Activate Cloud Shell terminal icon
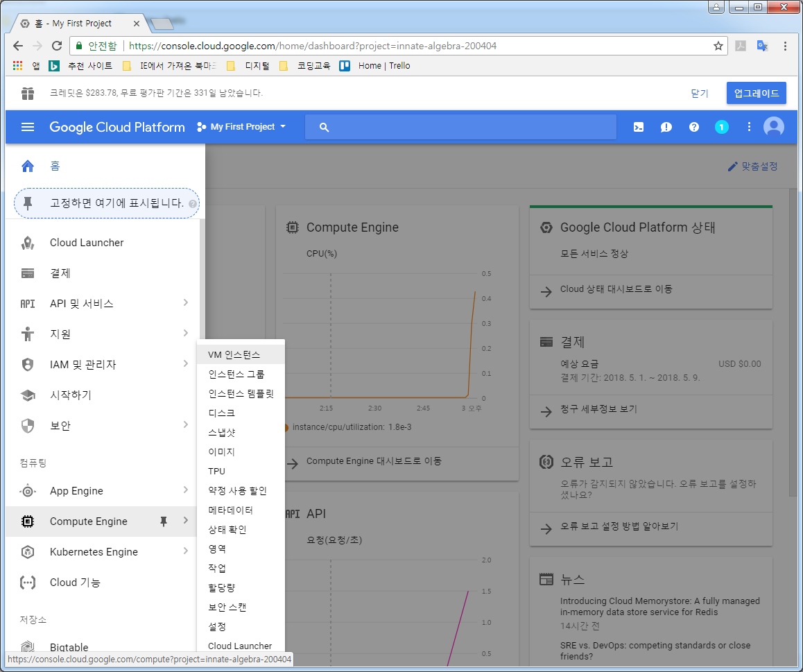Viewport: 803px width, 672px height. coord(639,127)
